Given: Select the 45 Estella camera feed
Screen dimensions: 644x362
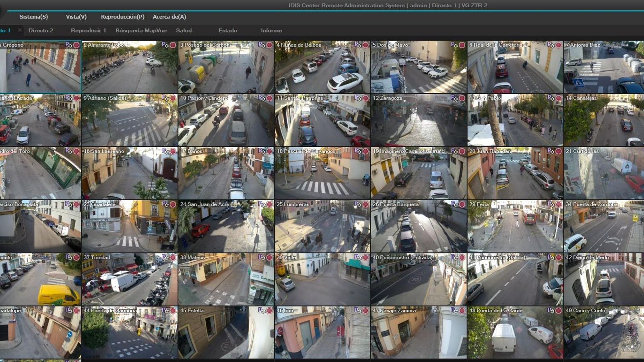Looking at the screenshot, I should 226,334.
